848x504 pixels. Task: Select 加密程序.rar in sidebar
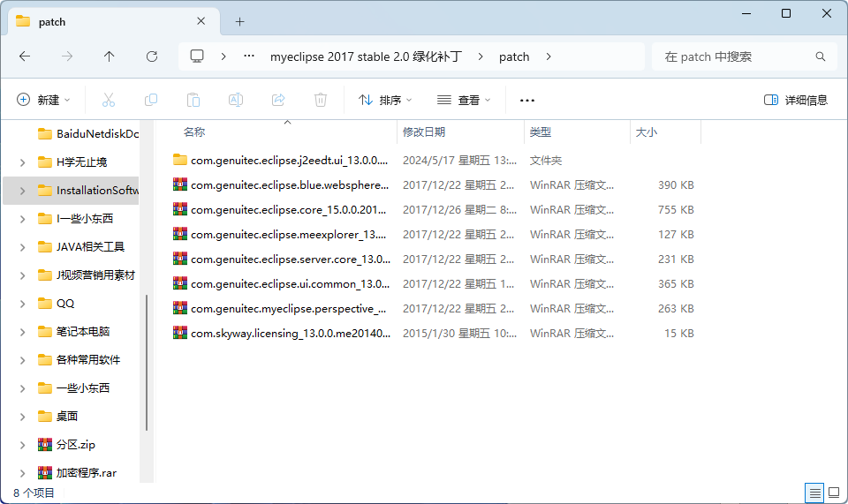tap(78, 473)
